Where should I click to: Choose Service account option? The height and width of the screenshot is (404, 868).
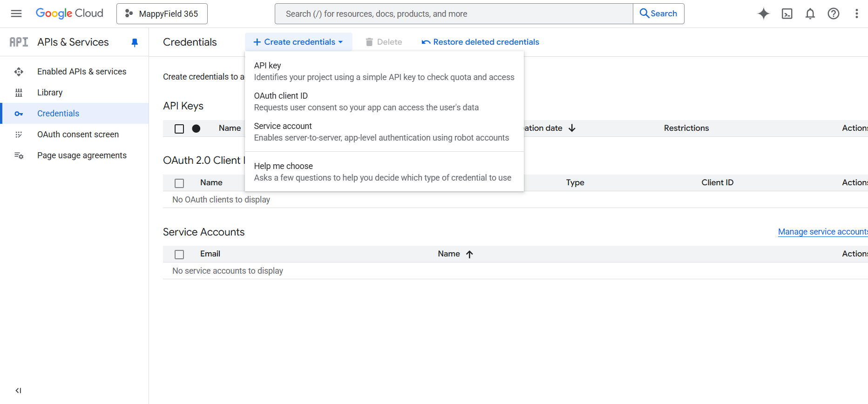(384, 132)
